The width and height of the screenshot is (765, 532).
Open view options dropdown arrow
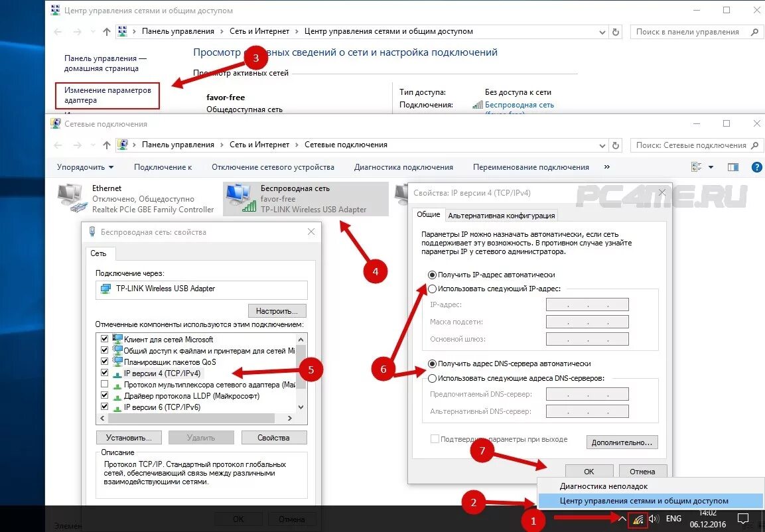[x=711, y=167]
